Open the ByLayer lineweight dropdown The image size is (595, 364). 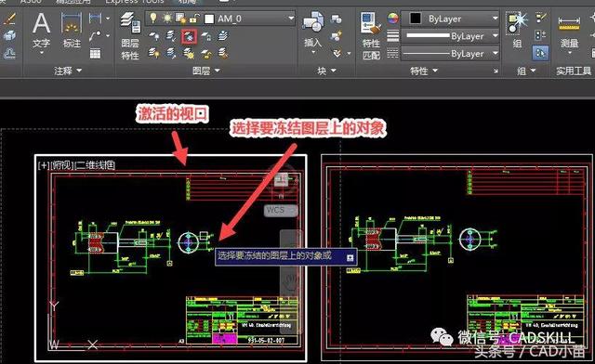tap(450, 36)
